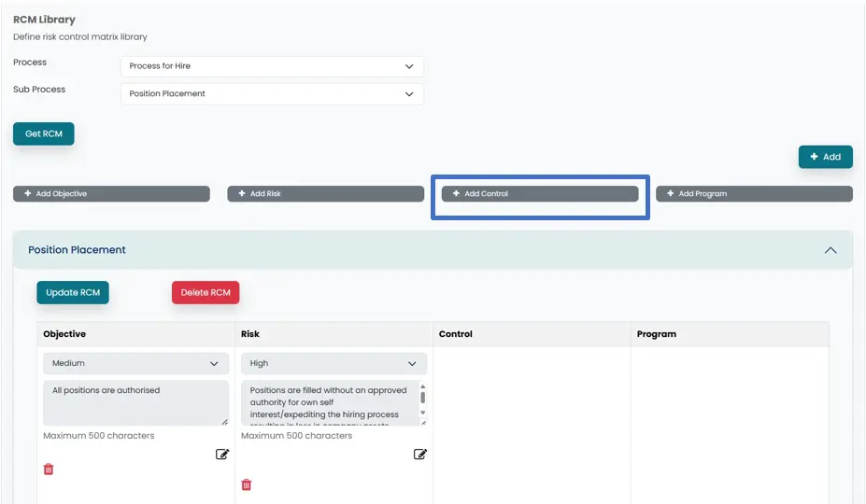Click the teal Add button
Screen dimensions: 866x504
point(825,157)
